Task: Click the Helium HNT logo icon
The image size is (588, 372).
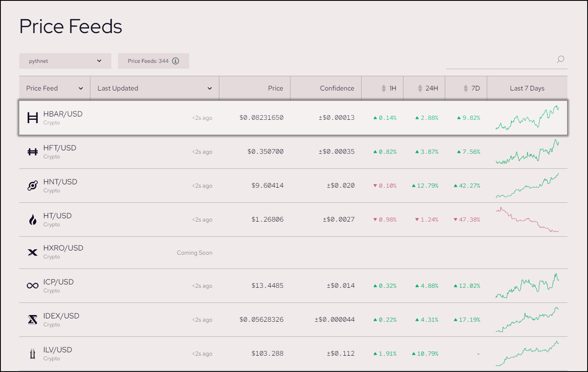Action: coord(32,186)
